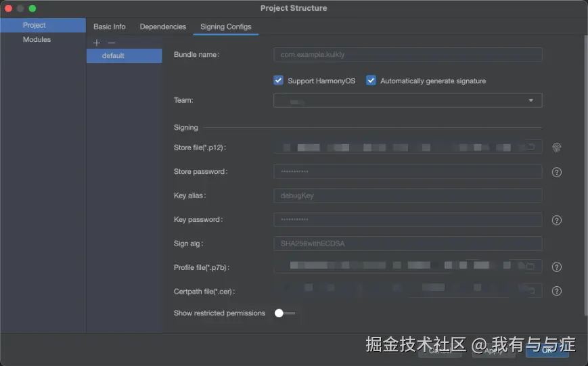Click the Store password field
The height and width of the screenshot is (366, 588).
(x=407, y=171)
